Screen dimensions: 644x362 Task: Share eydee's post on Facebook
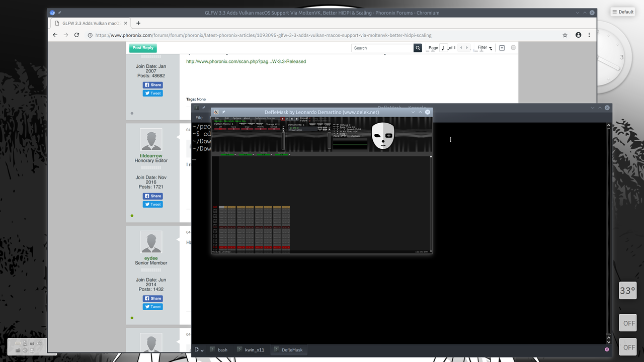pyautogui.click(x=153, y=298)
